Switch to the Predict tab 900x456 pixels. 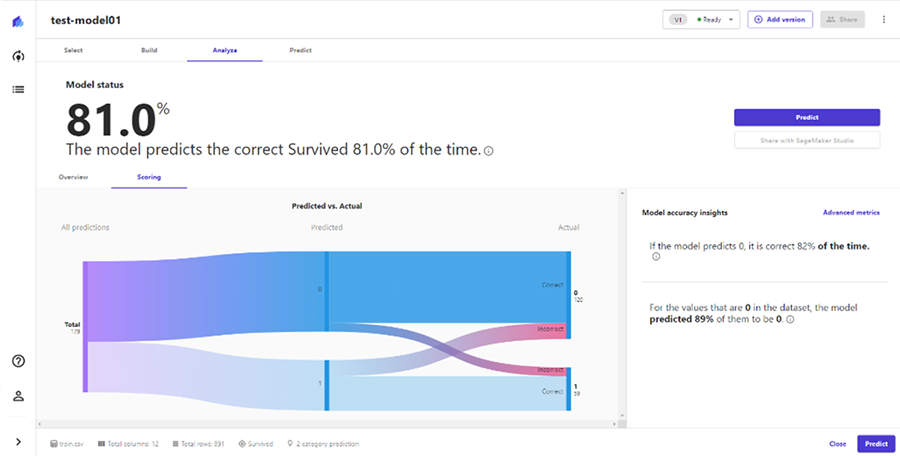[x=300, y=51]
